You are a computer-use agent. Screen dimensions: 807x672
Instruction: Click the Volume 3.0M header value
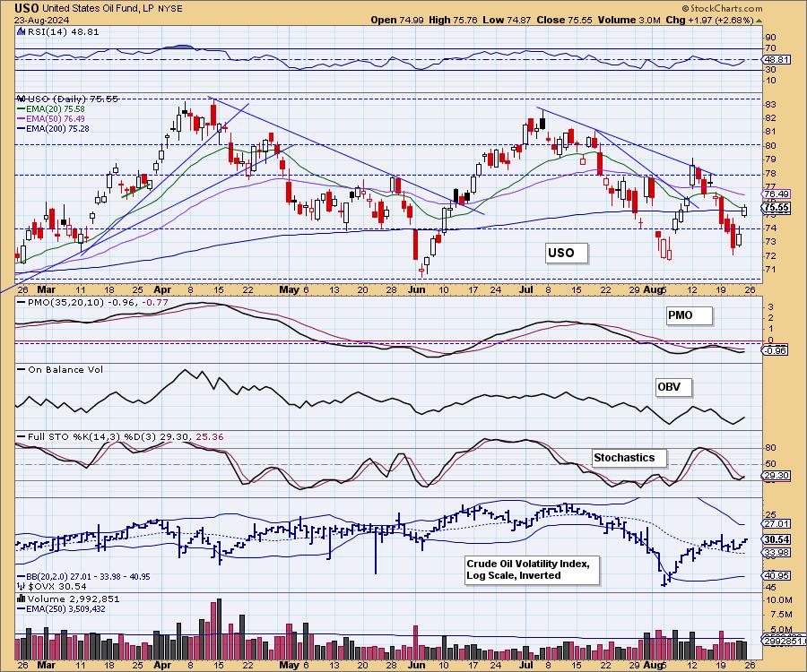coord(629,20)
